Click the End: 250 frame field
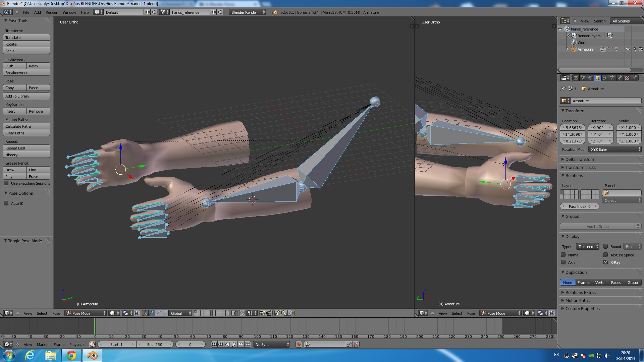 [x=155, y=344]
